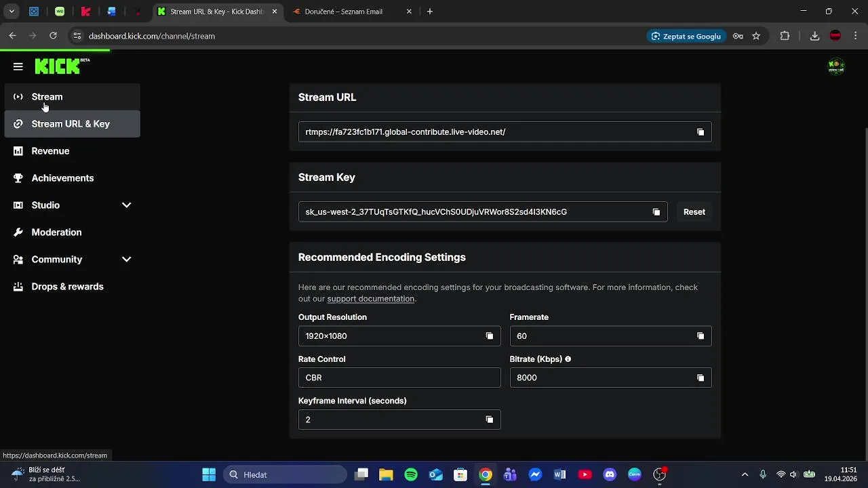The width and height of the screenshot is (868, 488).
Task: Copy the Output Resolution value
Action: pyautogui.click(x=489, y=336)
